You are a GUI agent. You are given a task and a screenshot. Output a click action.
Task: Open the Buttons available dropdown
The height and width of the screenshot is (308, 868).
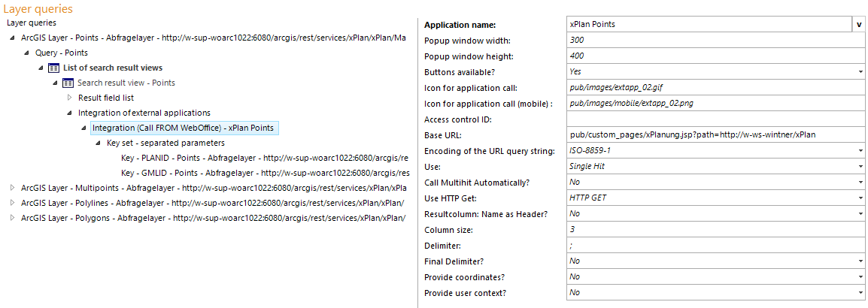860,72
